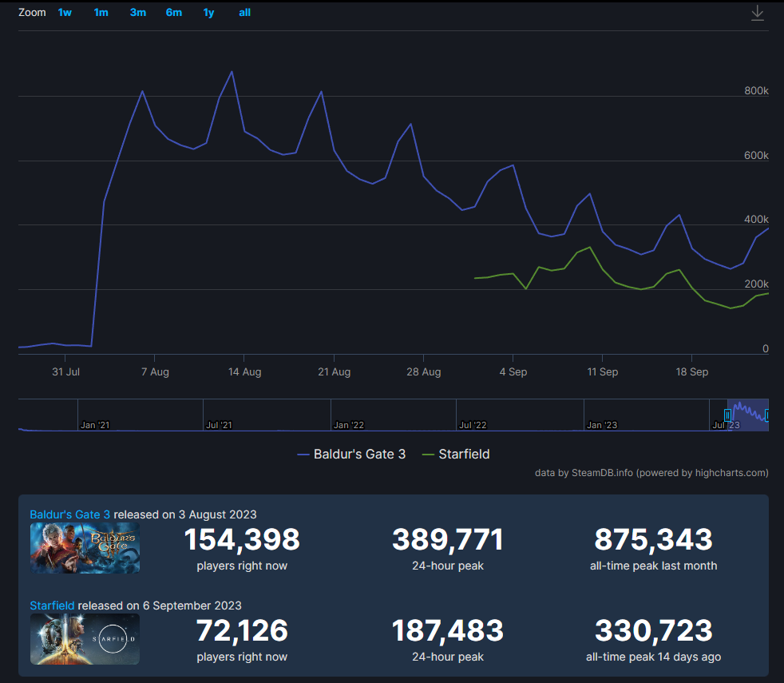Grab the left navigator range handle
The width and height of the screenshot is (784, 683).
click(x=727, y=415)
